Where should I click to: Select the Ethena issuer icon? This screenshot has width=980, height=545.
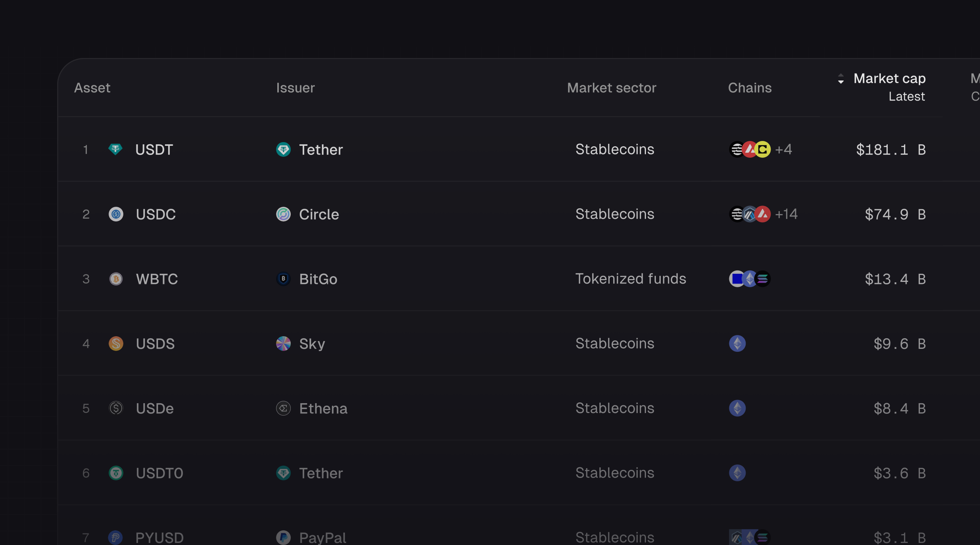283,408
